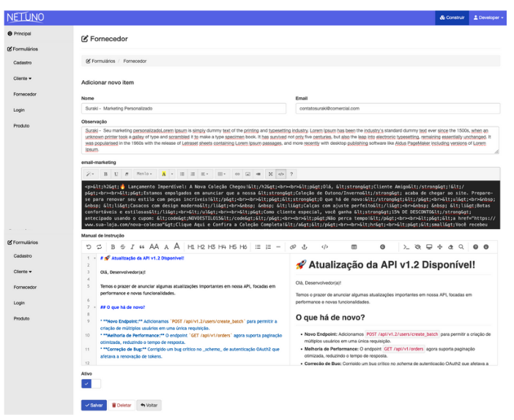Click the Email input field
Screen dimensions: 514x420
pyautogui.click(x=397, y=108)
